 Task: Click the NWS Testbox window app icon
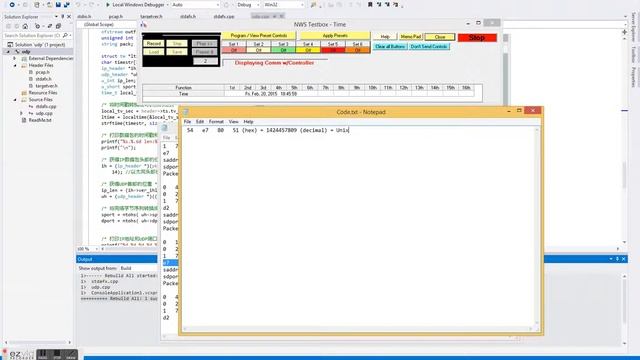pyautogui.click(x=144, y=25)
